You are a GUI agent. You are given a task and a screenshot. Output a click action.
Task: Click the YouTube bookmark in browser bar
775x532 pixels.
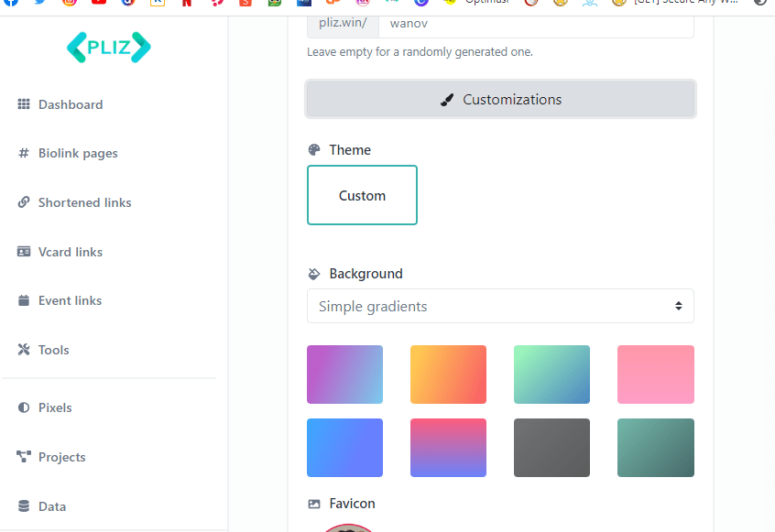99,2
